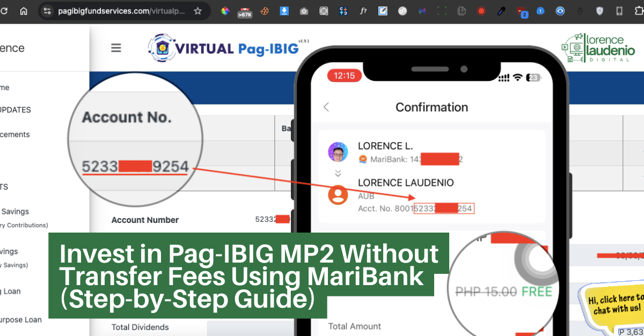
Task: Click the blue note editing extension icon
Action: (383, 11)
